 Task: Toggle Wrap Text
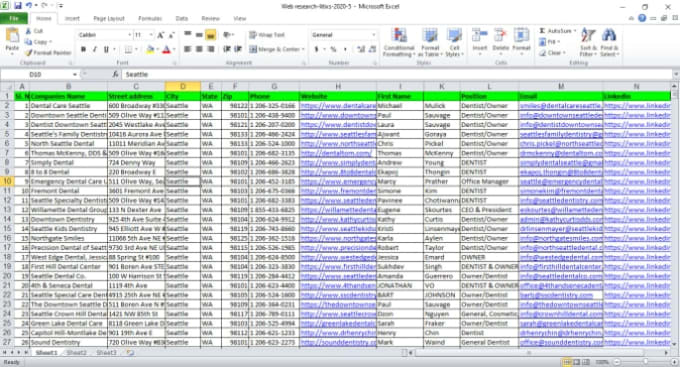point(266,35)
